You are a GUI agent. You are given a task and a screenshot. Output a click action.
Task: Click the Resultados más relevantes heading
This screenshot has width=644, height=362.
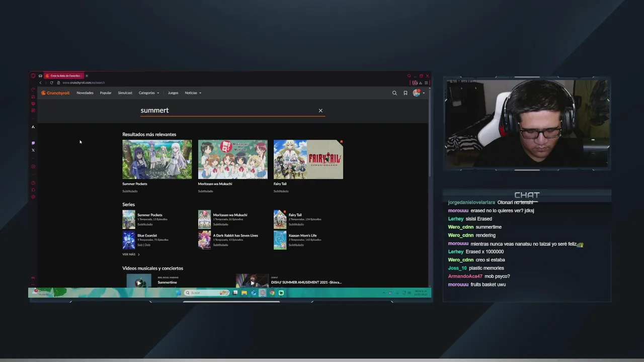coord(149,135)
